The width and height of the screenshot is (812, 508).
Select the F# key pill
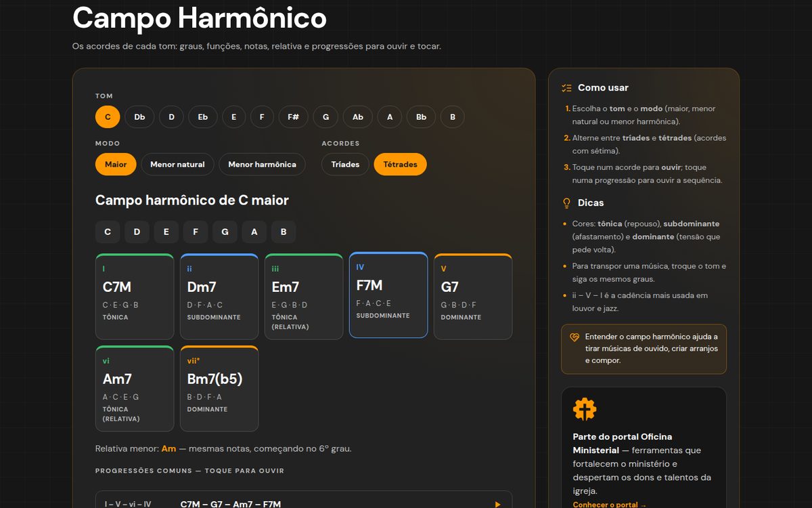coord(293,117)
